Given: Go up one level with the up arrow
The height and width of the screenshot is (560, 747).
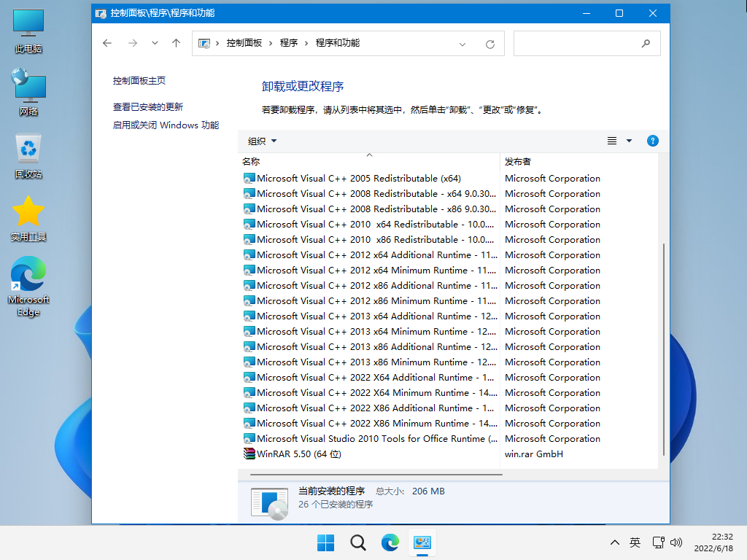Looking at the screenshot, I should click(x=177, y=43).
